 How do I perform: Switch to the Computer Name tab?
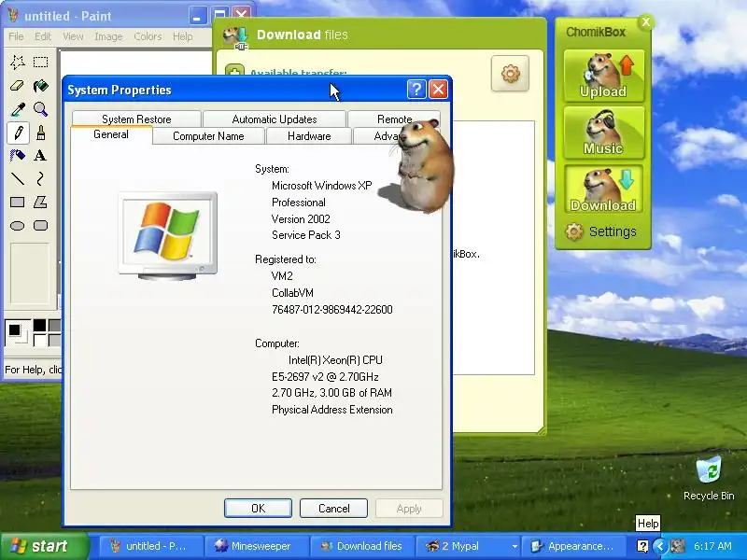point(208,136)
